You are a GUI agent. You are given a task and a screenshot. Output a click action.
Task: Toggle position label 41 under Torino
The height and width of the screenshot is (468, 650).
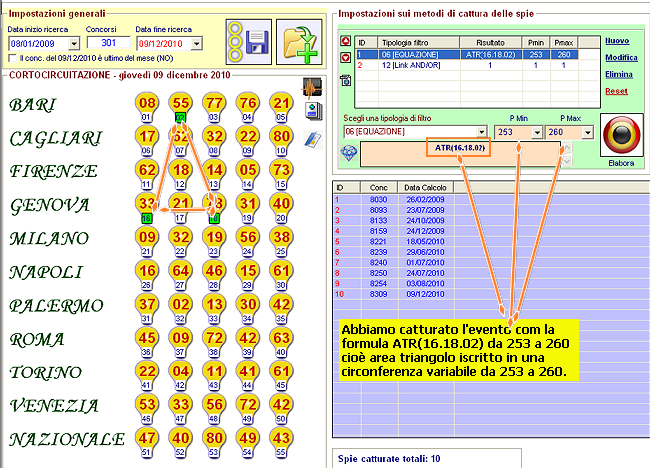[x=146, y=386]
